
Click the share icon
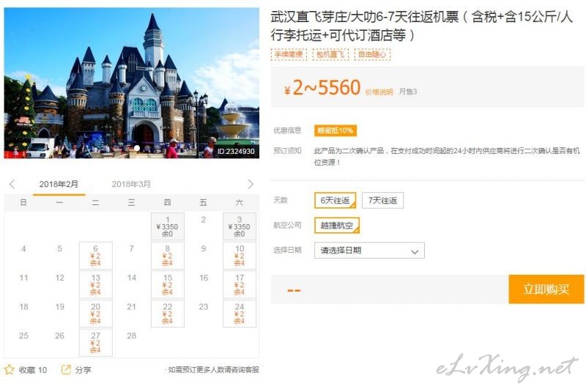click(x=66, y=369)
